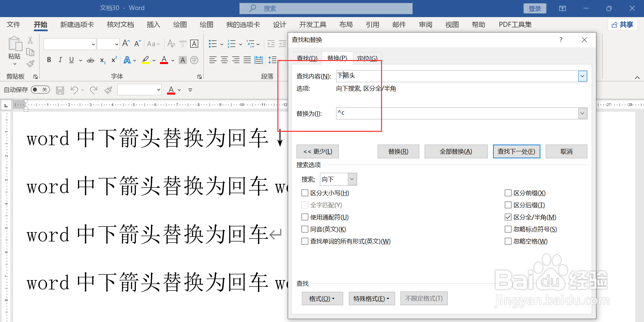Check 忽略空格(W) checkbox
The width and height of the screenshot is (644, 322).
coord(508,241)
